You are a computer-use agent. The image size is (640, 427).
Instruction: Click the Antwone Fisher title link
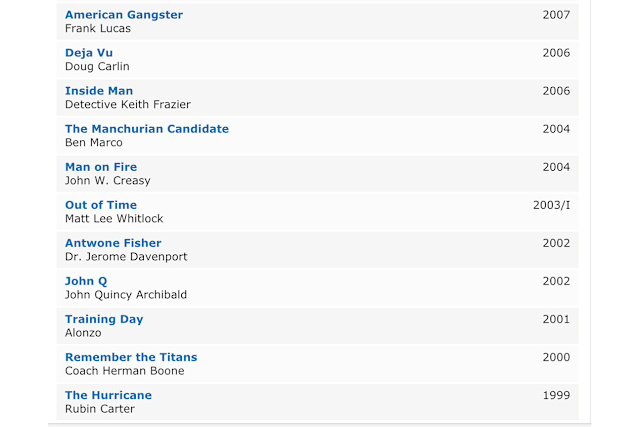pyautogui.click(x=113, y=243)
